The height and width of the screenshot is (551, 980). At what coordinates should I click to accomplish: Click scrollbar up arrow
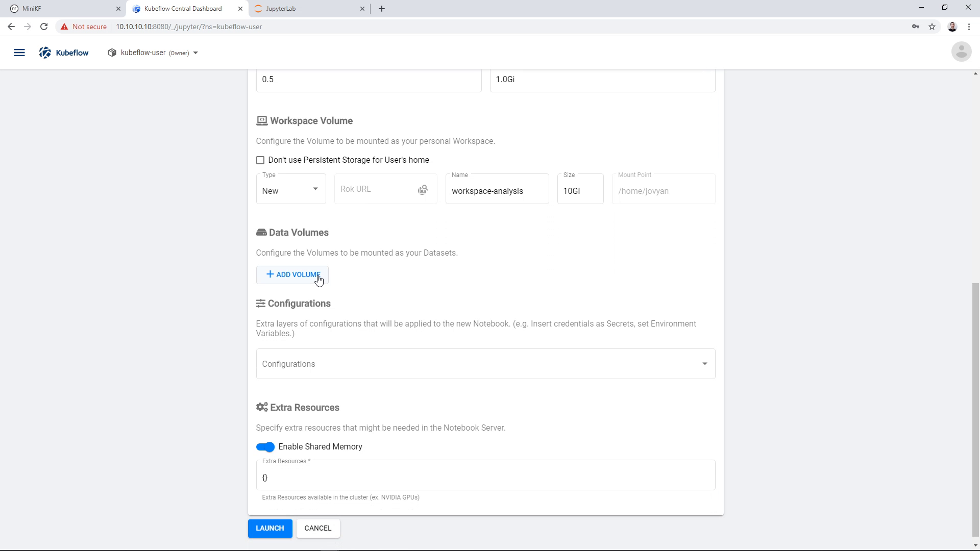[x=975, y=73]
